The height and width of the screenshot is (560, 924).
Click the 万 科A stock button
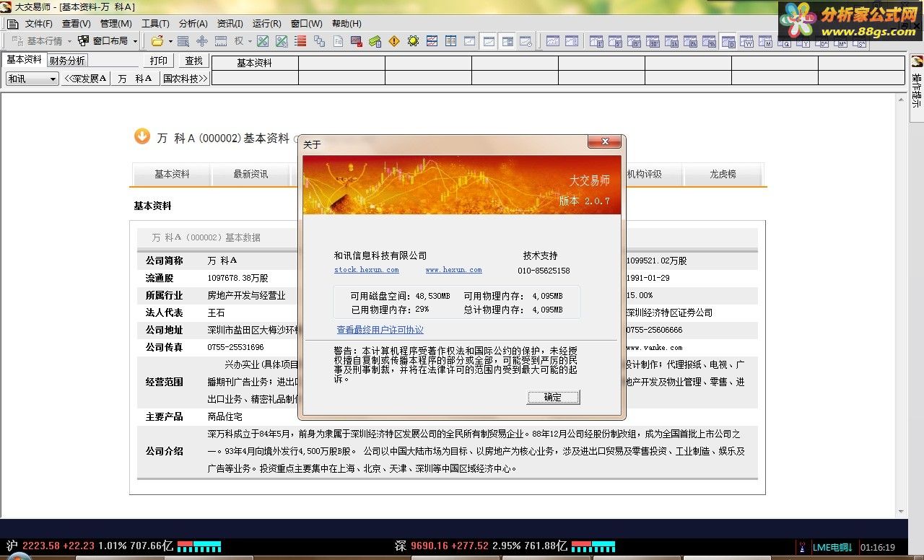tap(135, 79)
